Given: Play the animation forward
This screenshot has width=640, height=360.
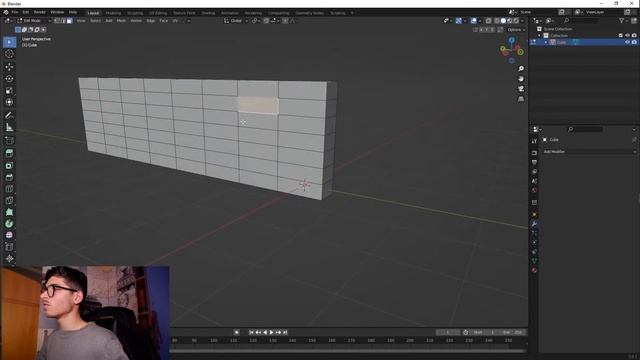Looking at the screenshot, I should point(271,332).
